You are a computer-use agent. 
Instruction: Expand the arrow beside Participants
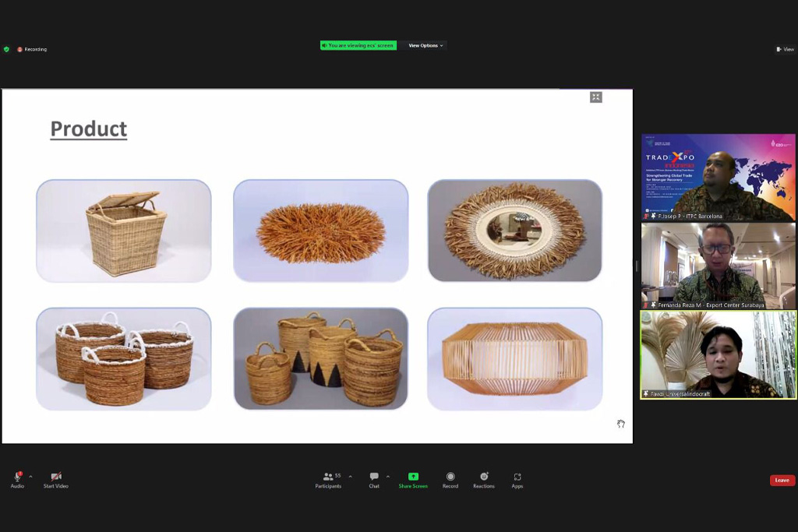click(x=350, y=476)
